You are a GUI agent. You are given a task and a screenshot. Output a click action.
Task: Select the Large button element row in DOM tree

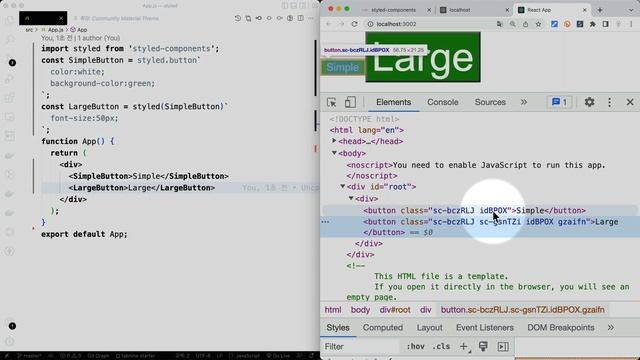pyautogui.click(x=480, y=227)
